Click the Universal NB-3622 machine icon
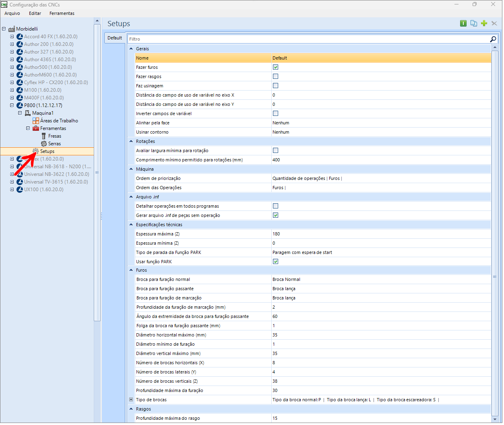 (x=20, y=174)
